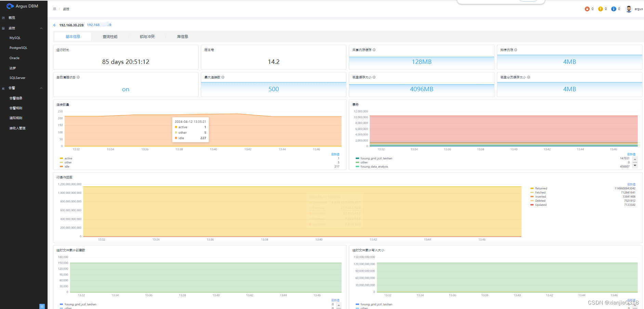This screenshot has height=309, width=644.
Task: Click the 128MB shared memory value
Action: point(422,62)
